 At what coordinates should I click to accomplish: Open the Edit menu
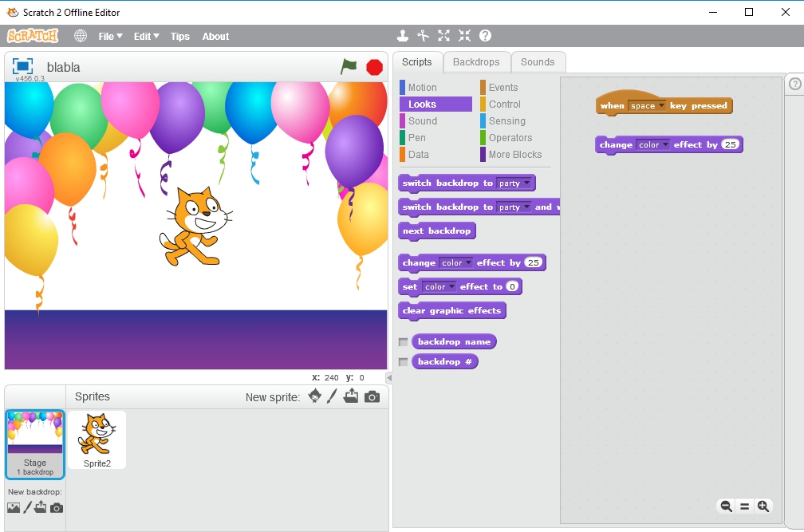pyautogui.click(x=146, y=37)
